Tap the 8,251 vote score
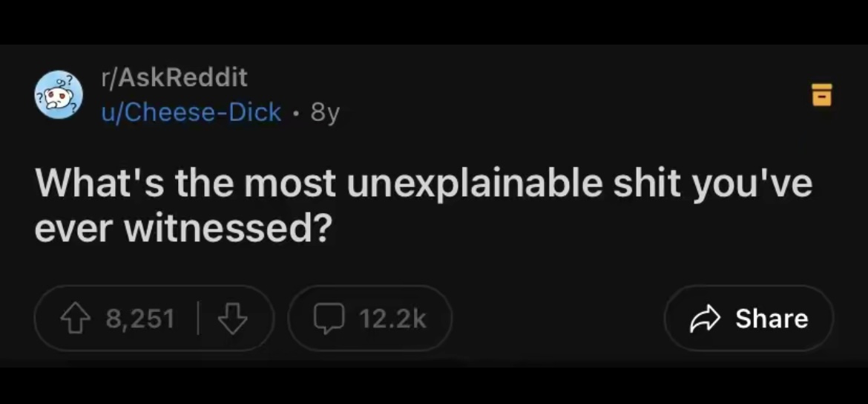 point(141,319)
